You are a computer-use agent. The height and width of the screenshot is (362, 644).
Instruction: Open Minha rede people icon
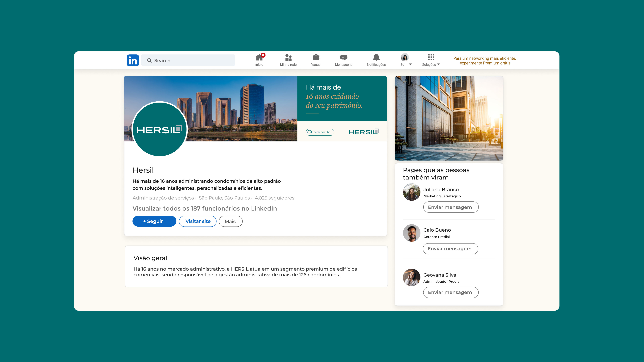[288, 57]
